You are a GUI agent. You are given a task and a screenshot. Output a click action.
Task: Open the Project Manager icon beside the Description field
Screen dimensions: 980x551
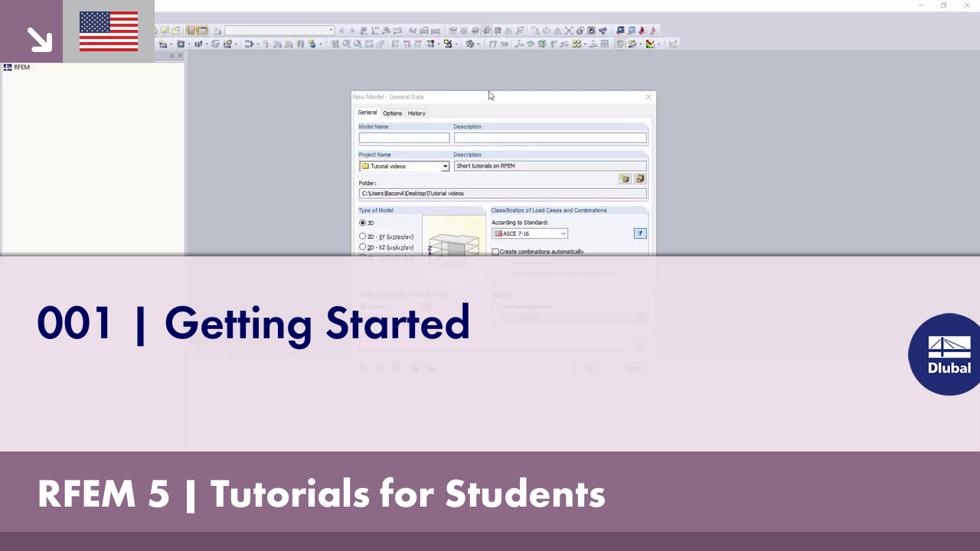tap(640, 178)
